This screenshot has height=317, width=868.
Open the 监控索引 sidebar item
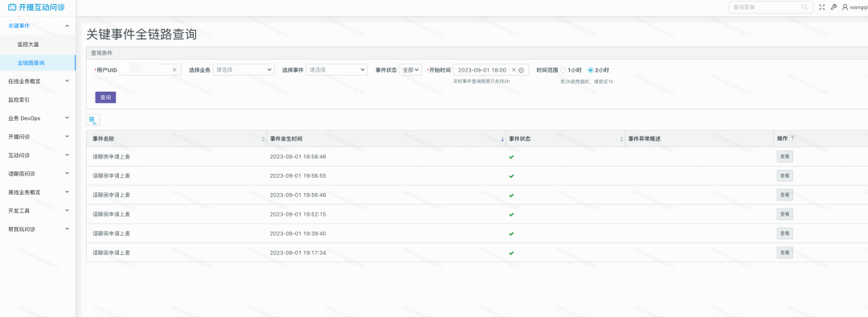(38, 100)
